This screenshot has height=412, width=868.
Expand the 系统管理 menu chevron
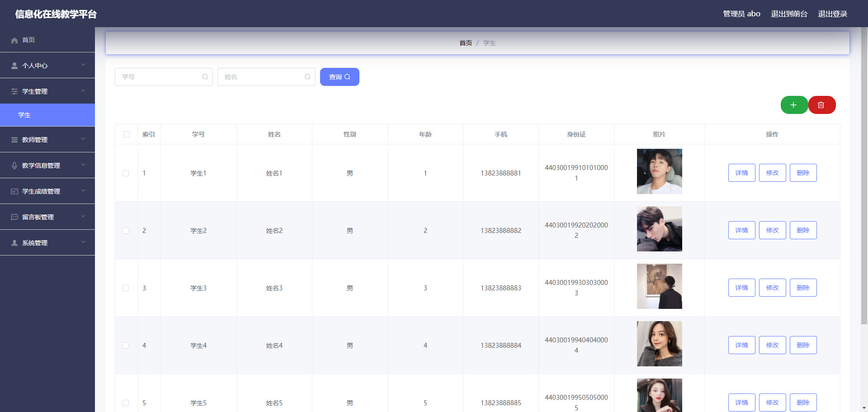[83, 242]
